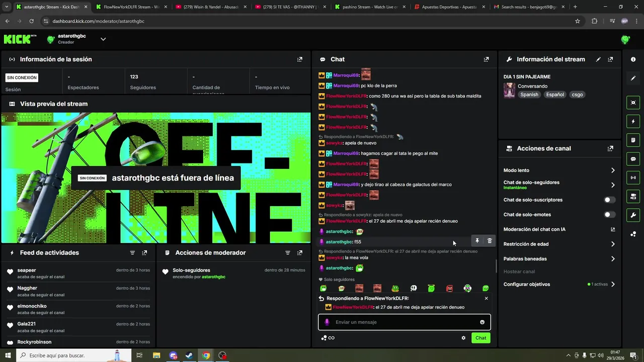Image resolution: width=644 pixels, height=362 pixels.
Task: Send message with the green Chat button
Action: point(481,338)
